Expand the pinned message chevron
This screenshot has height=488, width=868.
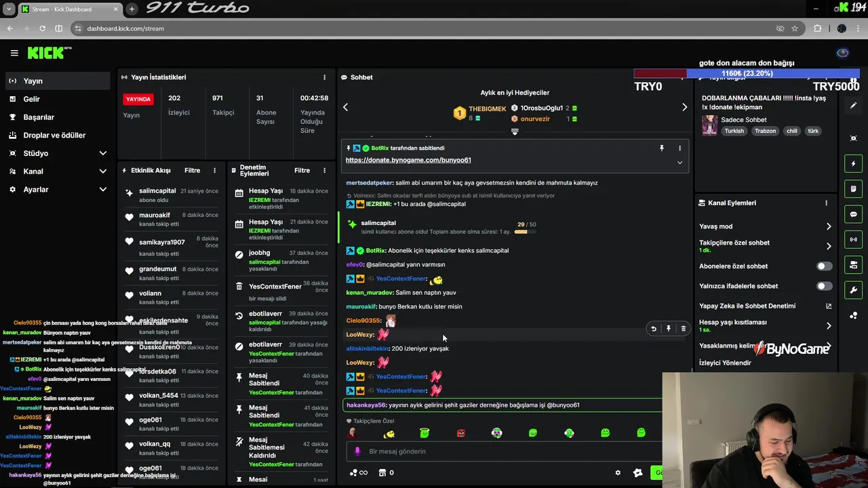pyautogui.click(x=679, y=163)
